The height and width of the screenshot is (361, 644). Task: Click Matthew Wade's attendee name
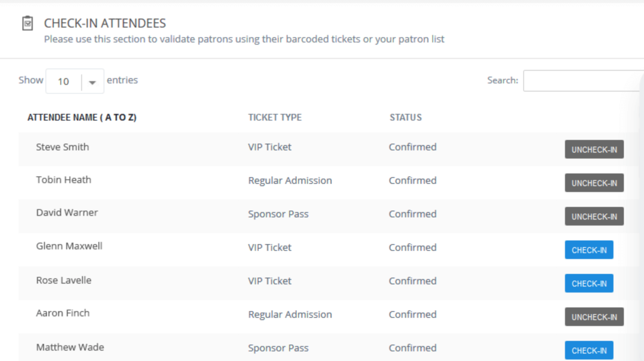[70, 347]
